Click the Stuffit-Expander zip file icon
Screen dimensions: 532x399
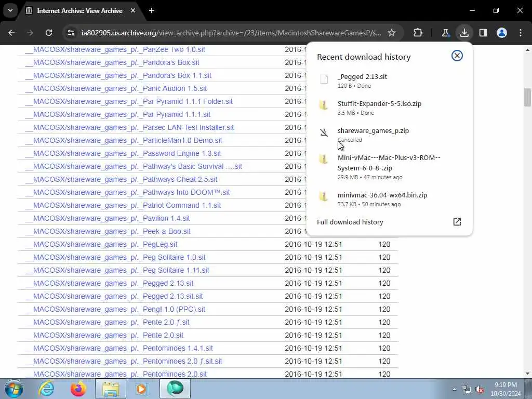(x=324, y=105)
